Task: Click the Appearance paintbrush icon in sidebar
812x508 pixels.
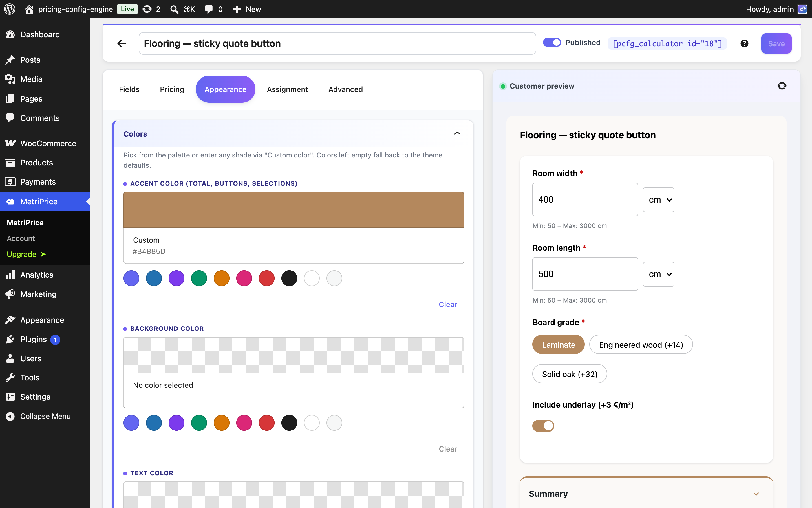Action: coord(10,320)
